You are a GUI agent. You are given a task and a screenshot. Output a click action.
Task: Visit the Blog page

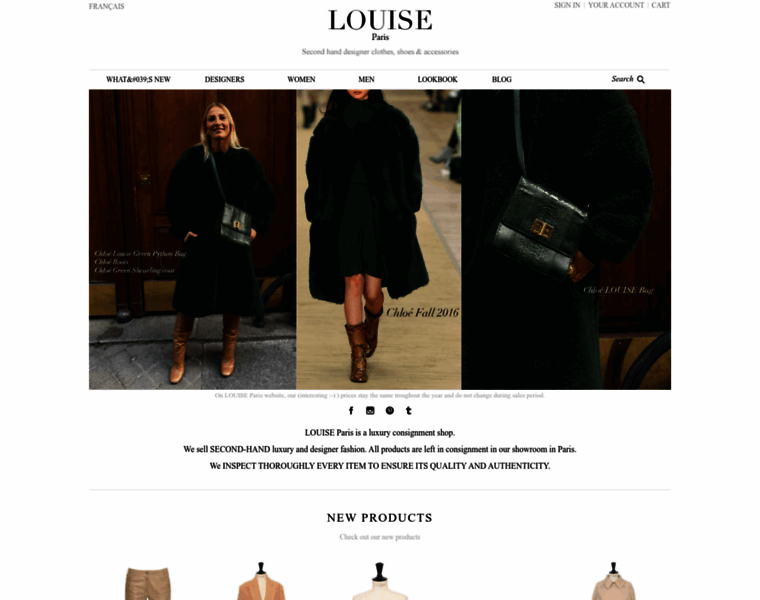click(x=502, y=79)
